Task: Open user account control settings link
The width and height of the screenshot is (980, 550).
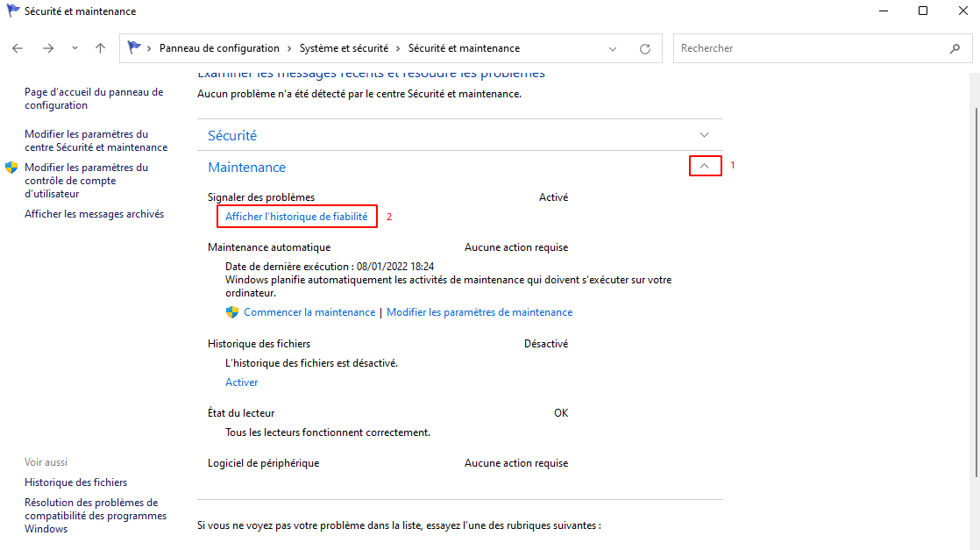Action: tap(86, 180)
